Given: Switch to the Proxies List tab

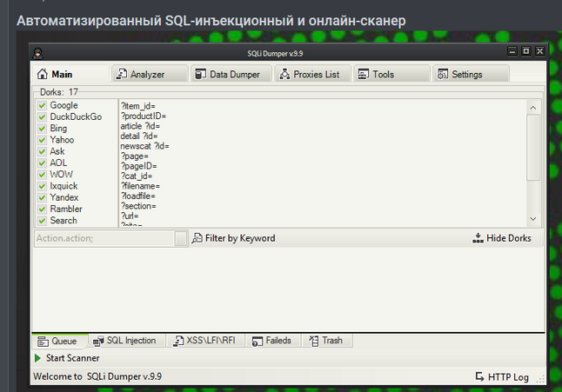Looking at the screenshot, I should (312, 74).
